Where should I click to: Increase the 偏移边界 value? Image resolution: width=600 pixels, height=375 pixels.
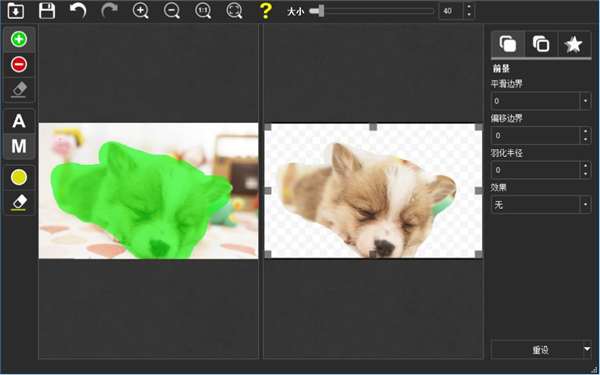pos(585,131)
